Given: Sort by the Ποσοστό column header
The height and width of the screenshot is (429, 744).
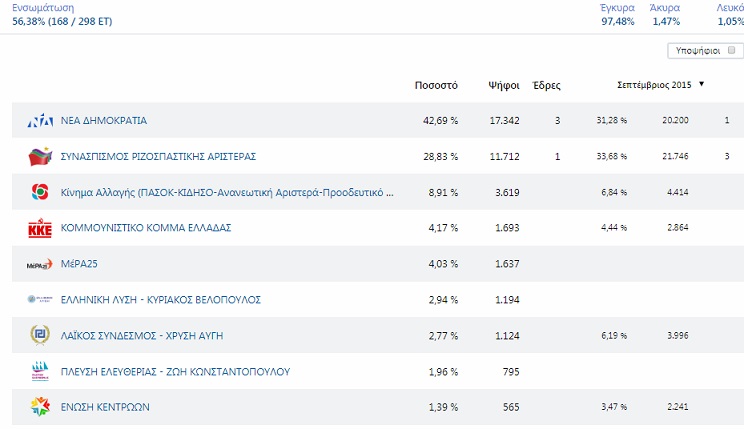Looking at the screenshot, I should [x=436, y=85].
